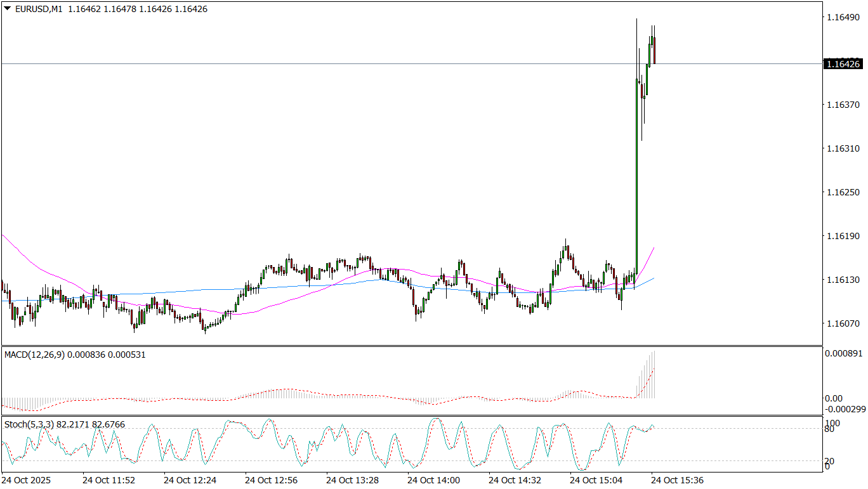The width and height of the screenshot is (868, 489).
Task: Click the 1.16490 price scale label
Action: pyautogui.click(x=841, y=18)
